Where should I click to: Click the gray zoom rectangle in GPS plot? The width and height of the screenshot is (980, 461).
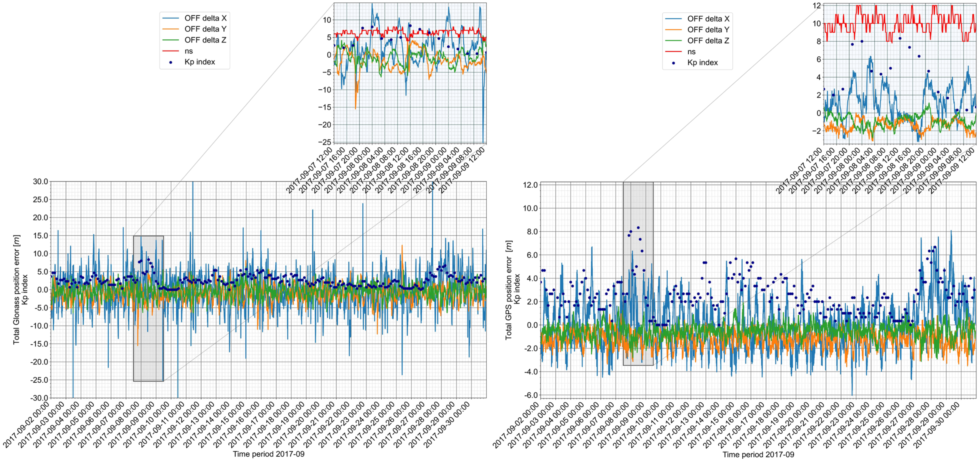point(638,274)
